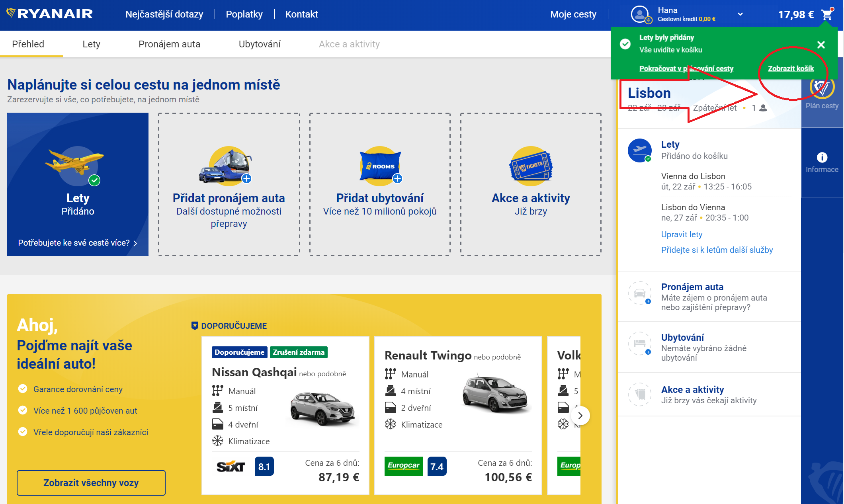The height and width of the screenshot is (504, 844).
Task: Click the Hana user profile avatar
Action: (x=640, y=14)
